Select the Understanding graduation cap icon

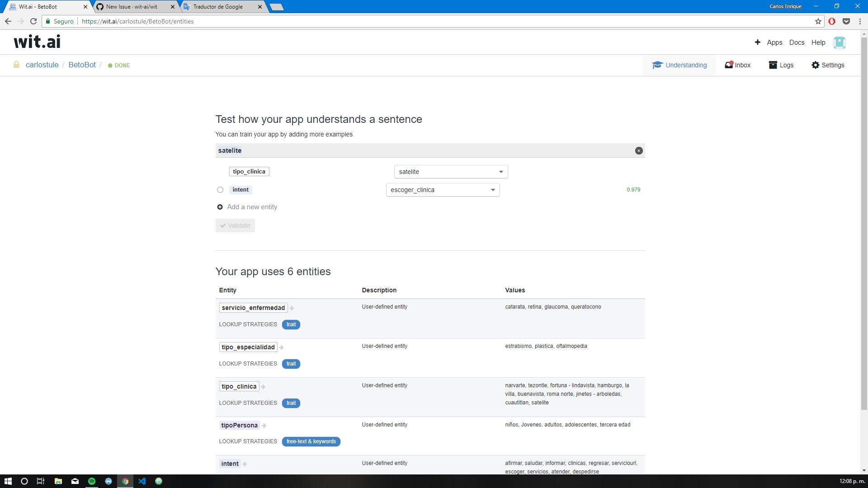point(658,65)
